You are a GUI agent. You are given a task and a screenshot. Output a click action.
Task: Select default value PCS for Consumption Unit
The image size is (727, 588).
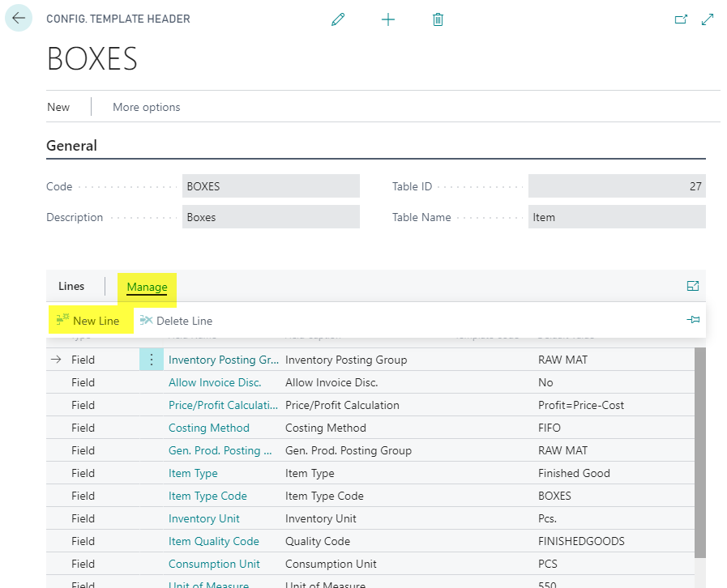click(x=548, y=565)
